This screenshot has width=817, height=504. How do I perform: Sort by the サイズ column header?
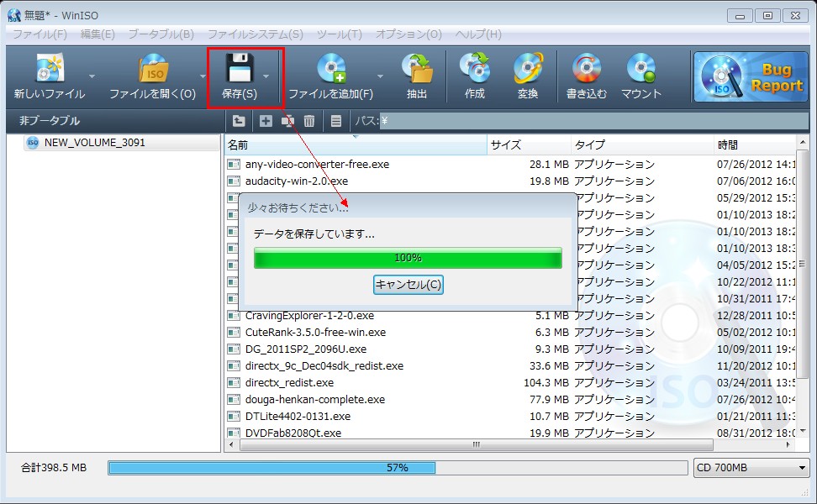click(529, 144)
